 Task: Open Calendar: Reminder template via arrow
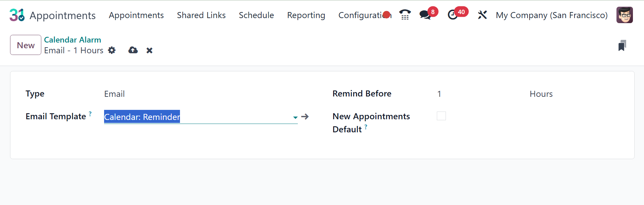[305, 117]
